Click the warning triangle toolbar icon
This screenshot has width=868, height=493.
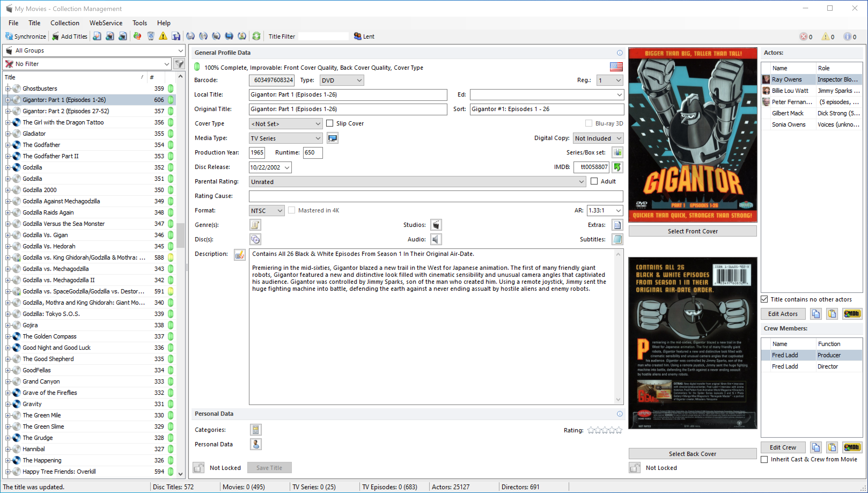(x=163, y=36)
